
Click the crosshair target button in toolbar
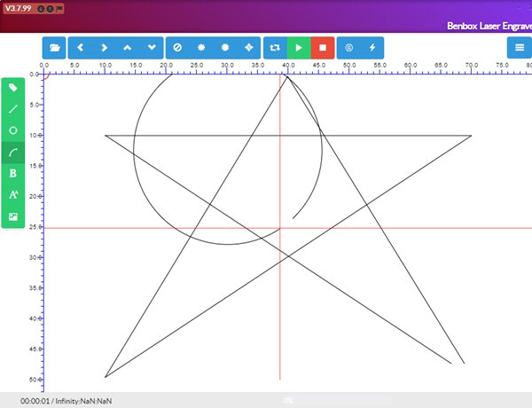click(248, 47)
